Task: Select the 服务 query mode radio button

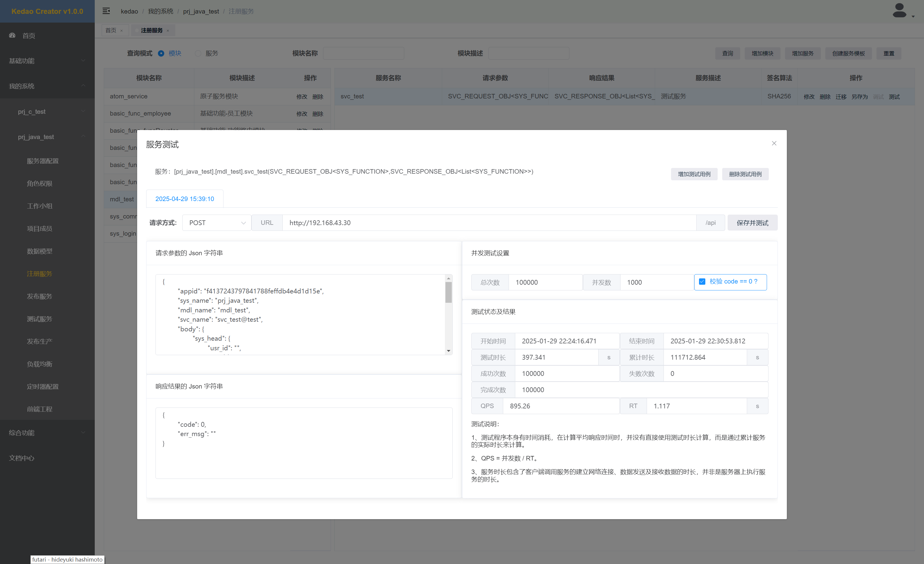Action: coord(198,53)
